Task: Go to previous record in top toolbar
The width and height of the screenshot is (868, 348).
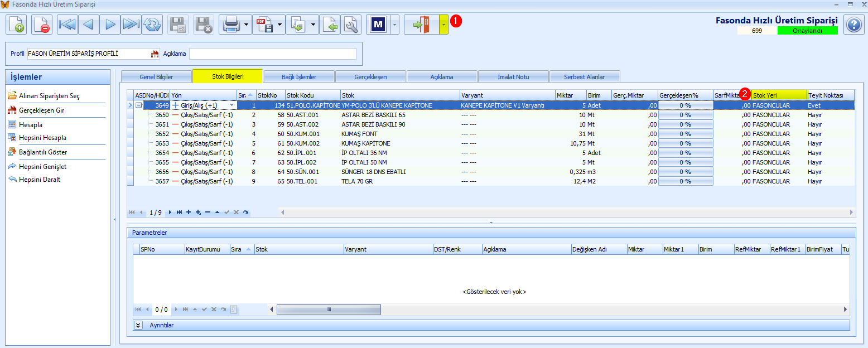Action: pos(89,25)
